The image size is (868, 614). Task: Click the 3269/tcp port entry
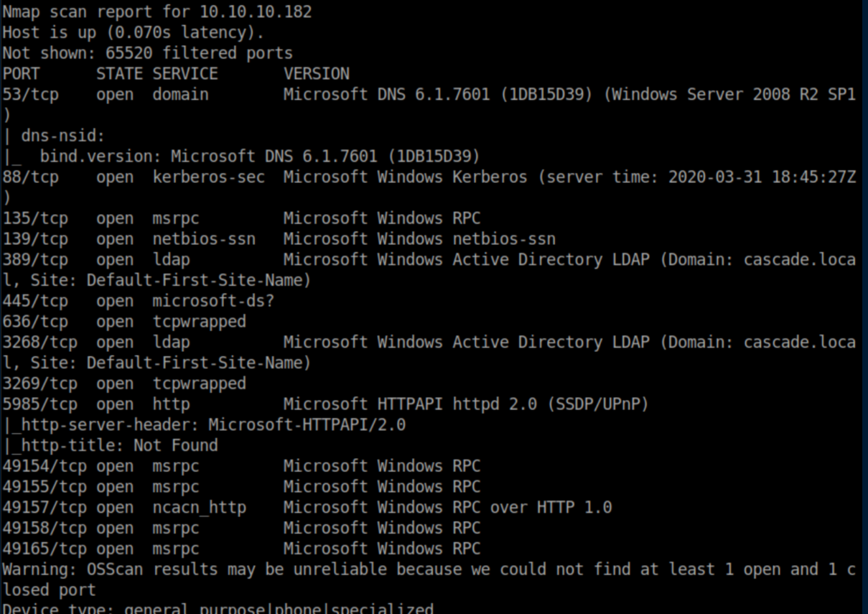click(39, 383)
